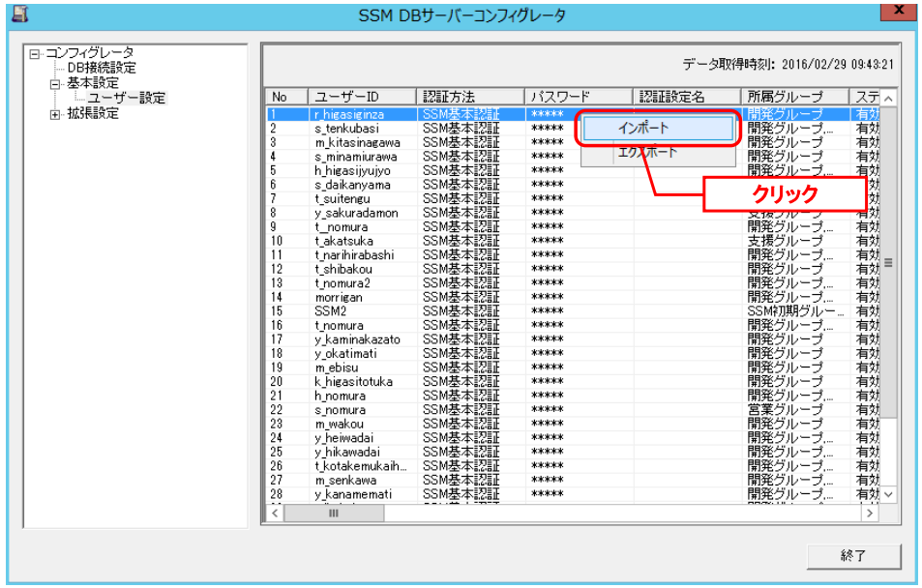The image size is (922, 588).
Task: Sort by the ユーザーID column header
Action: pos(362,97)
